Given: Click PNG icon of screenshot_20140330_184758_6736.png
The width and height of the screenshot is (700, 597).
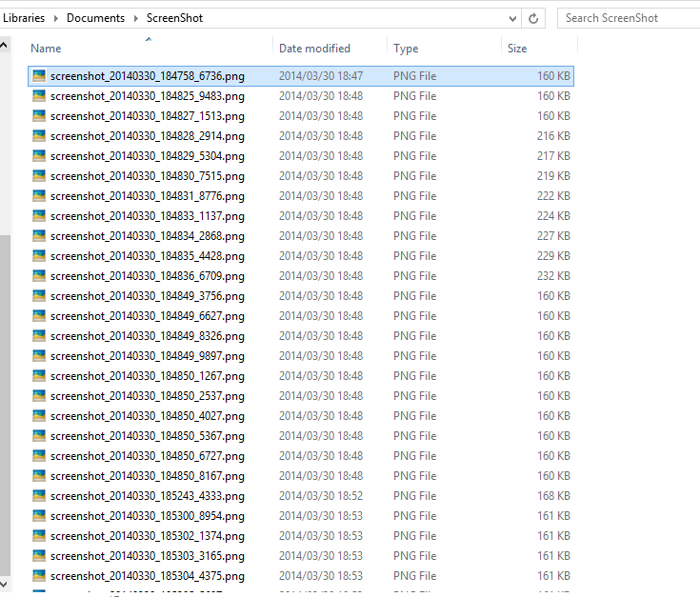Looking at the screenshot, I should coord(39,76).
